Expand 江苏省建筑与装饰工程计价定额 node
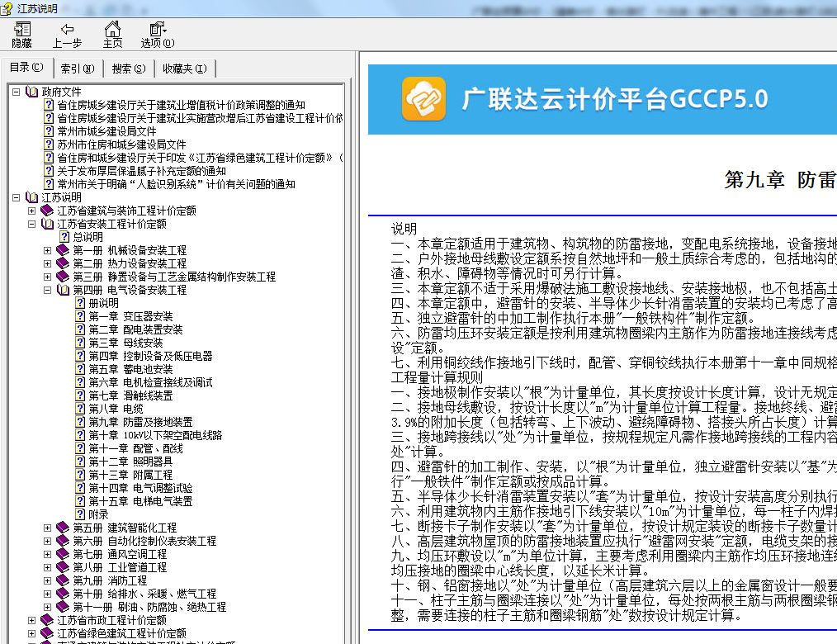Image resolution: width=837 pixels, height=644 pixels. [31, 211]
